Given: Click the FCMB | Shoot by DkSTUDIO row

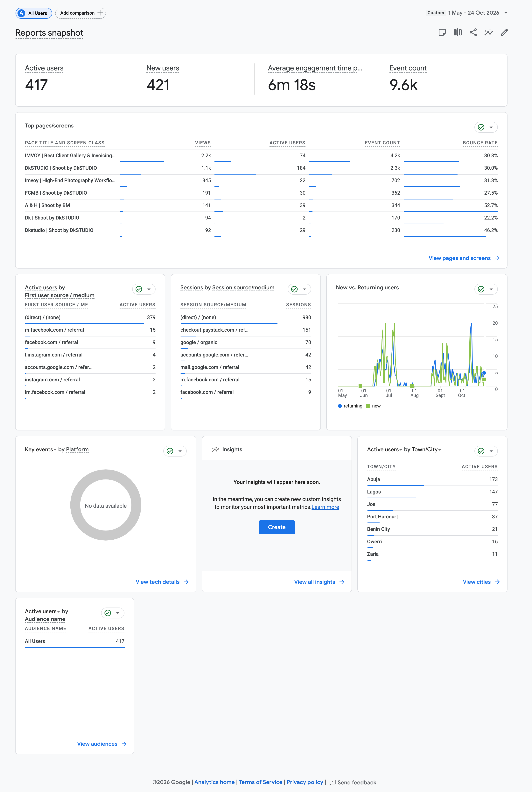Looking at the screenshot, I should point(261,193).
